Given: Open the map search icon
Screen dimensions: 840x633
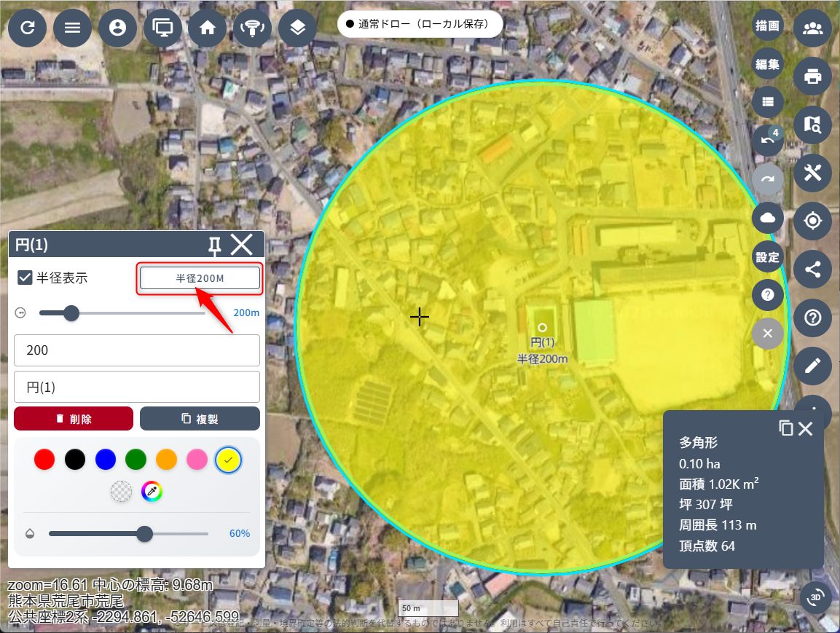Looking at the screenshot, I should (812, 124).
